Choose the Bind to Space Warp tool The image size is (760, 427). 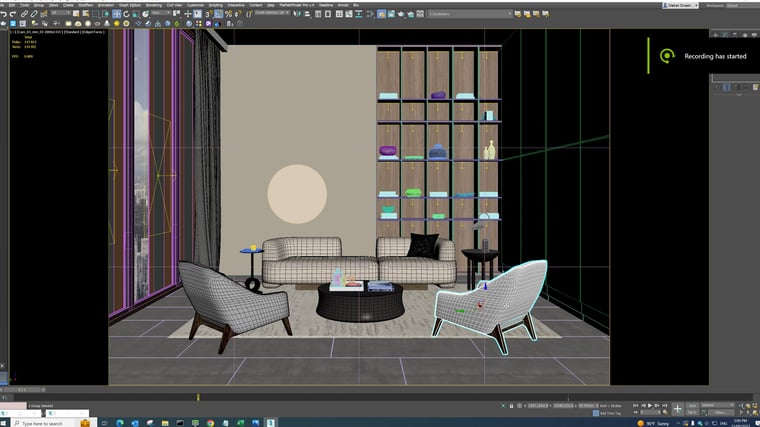click(x=44, y=14)
